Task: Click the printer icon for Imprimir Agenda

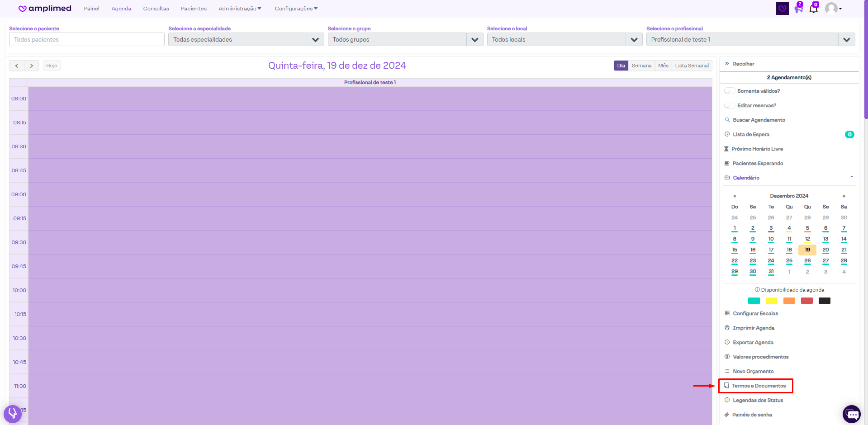Action: [727, 328]
